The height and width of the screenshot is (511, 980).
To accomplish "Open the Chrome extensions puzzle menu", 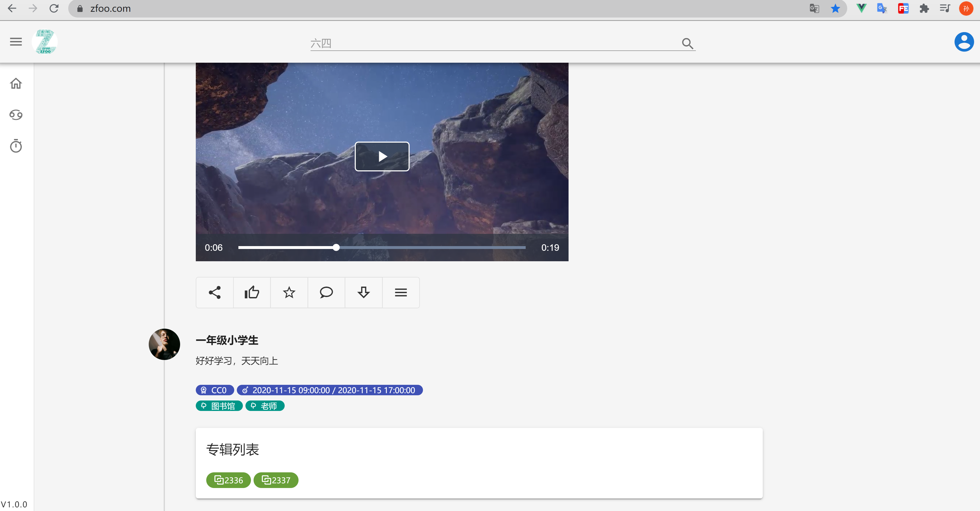I will (x=924, y=8).
